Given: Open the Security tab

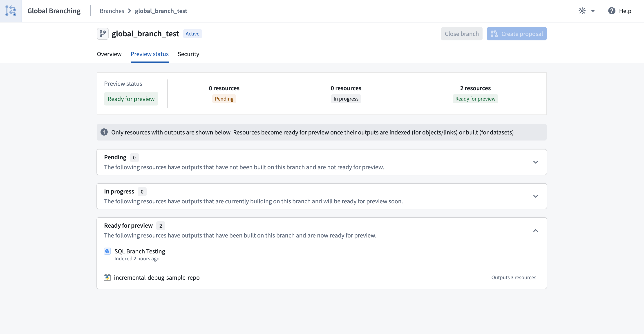Looking at the screenshot, I should coord(188,54).
